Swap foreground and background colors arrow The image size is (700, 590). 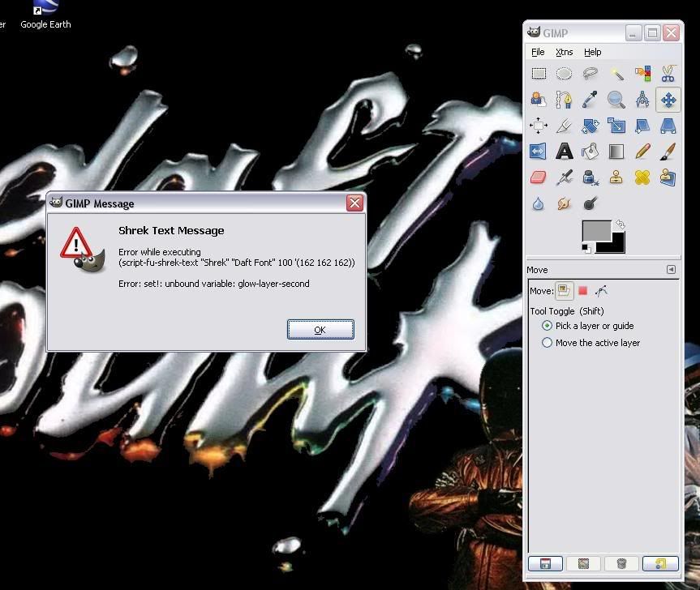click(x=620, y=224)
